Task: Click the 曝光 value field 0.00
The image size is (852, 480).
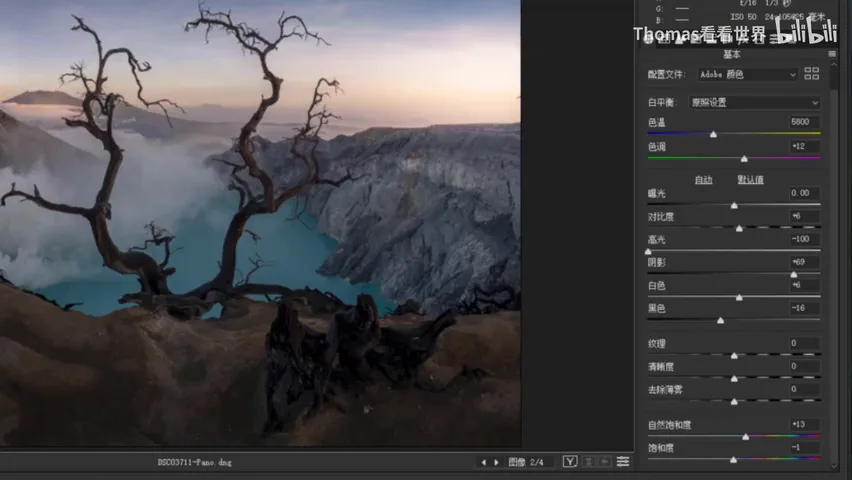Action: point(804,193)
